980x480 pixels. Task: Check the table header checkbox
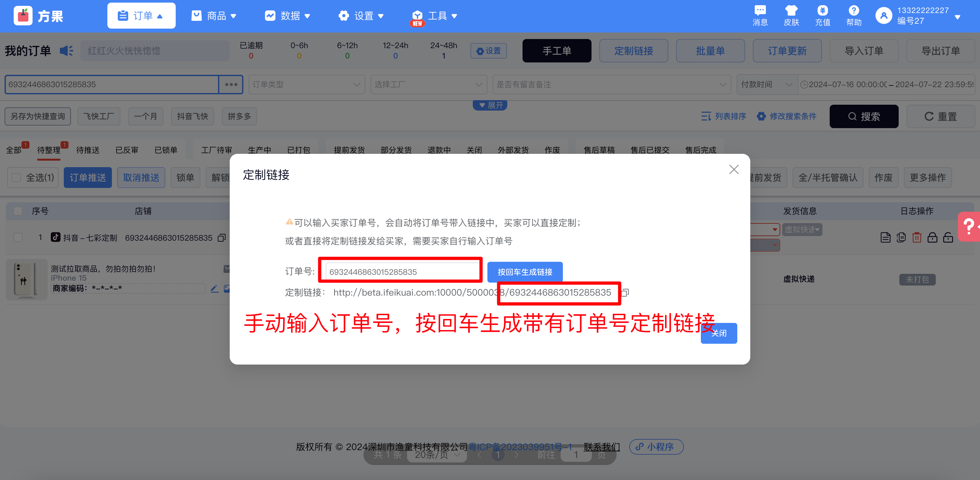(18, 211)
